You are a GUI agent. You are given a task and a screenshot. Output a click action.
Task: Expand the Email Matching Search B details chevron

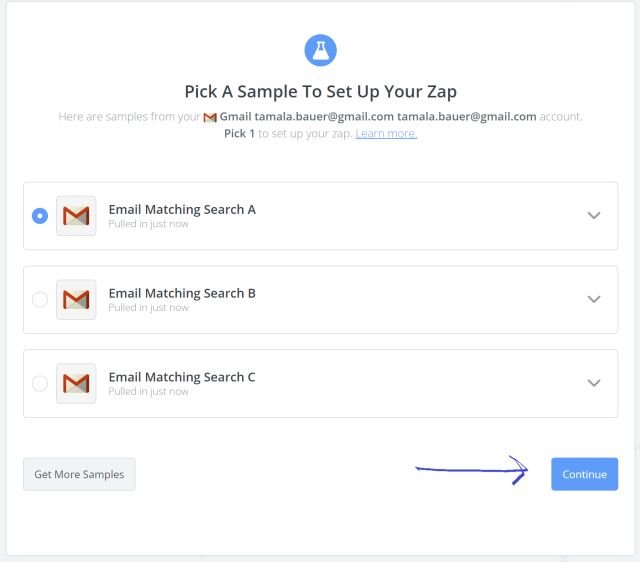594,299
